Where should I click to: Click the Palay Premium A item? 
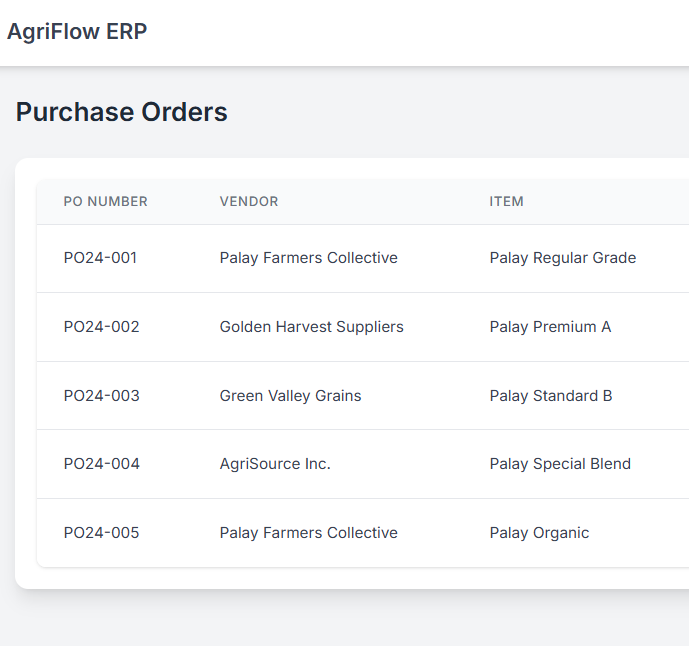coord(550,327)
